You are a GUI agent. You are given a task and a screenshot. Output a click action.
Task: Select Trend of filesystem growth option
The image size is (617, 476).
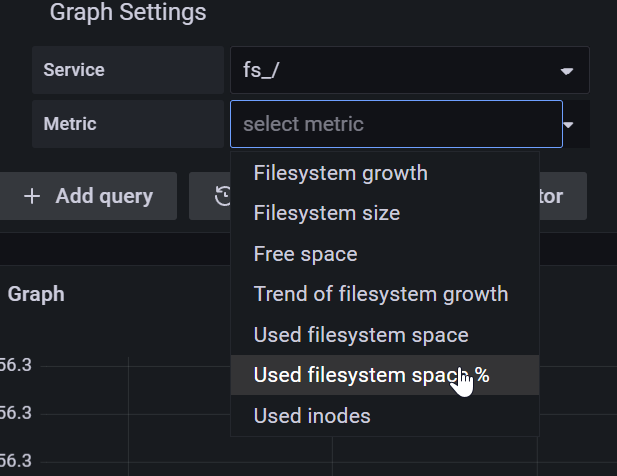click(x=384, y=294)
